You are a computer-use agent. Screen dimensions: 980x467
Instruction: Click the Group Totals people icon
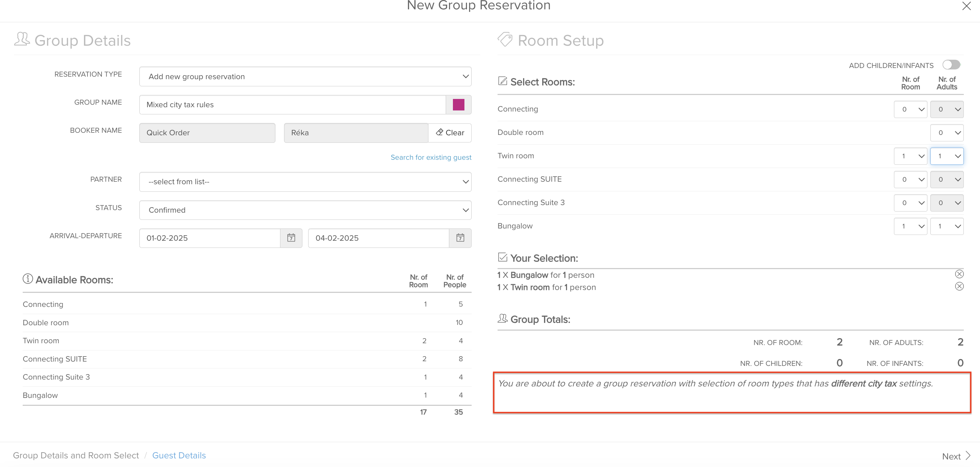tap(503, 319)
